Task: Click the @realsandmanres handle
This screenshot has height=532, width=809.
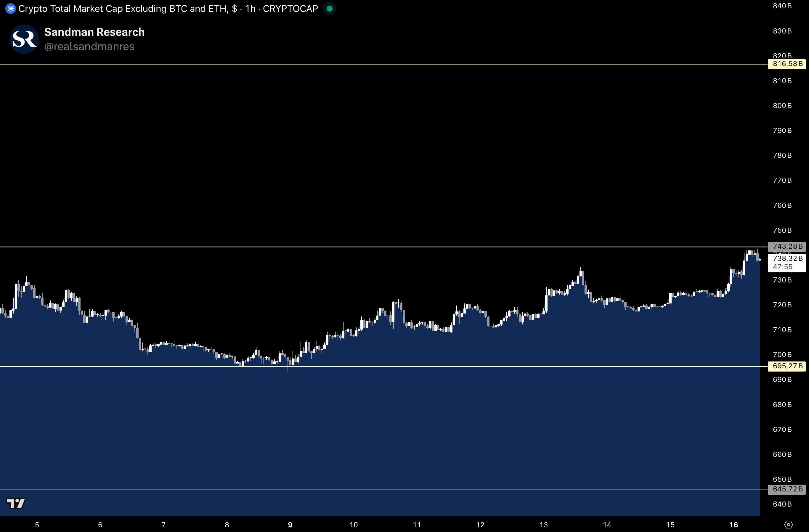Action: point(89,46)
